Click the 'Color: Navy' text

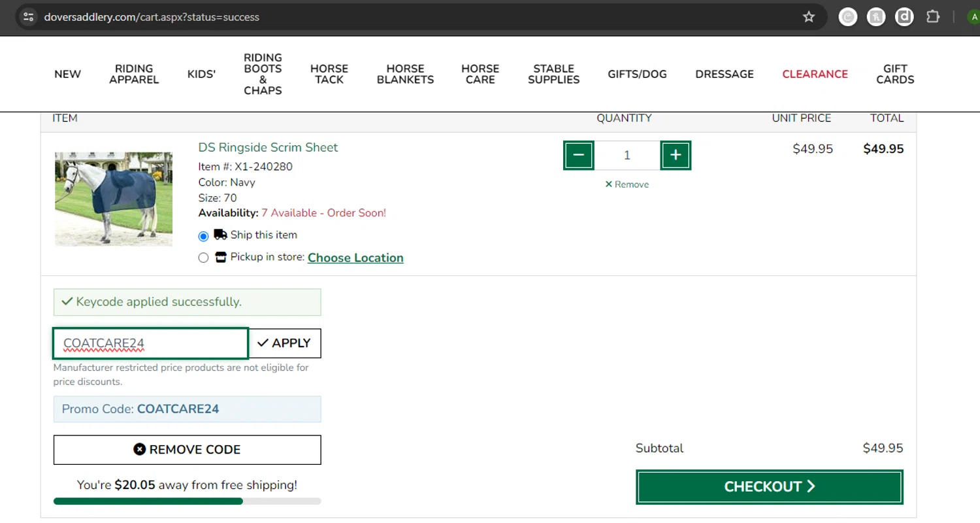point(227,182)
